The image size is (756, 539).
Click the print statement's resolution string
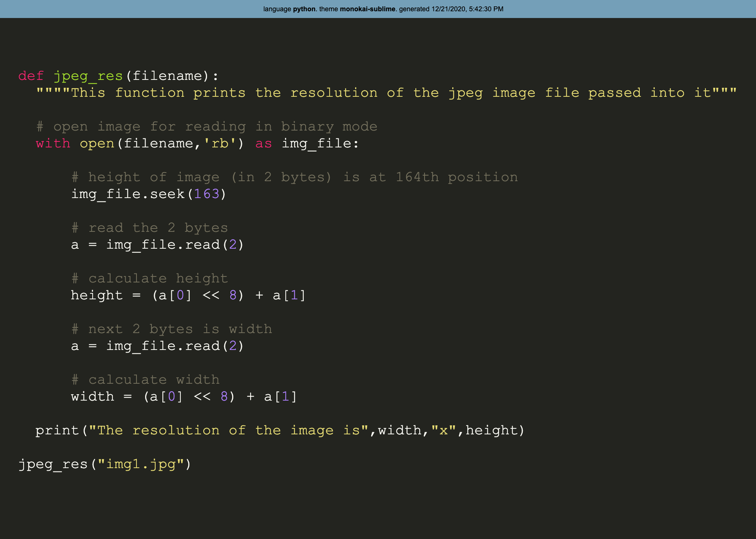229,431
